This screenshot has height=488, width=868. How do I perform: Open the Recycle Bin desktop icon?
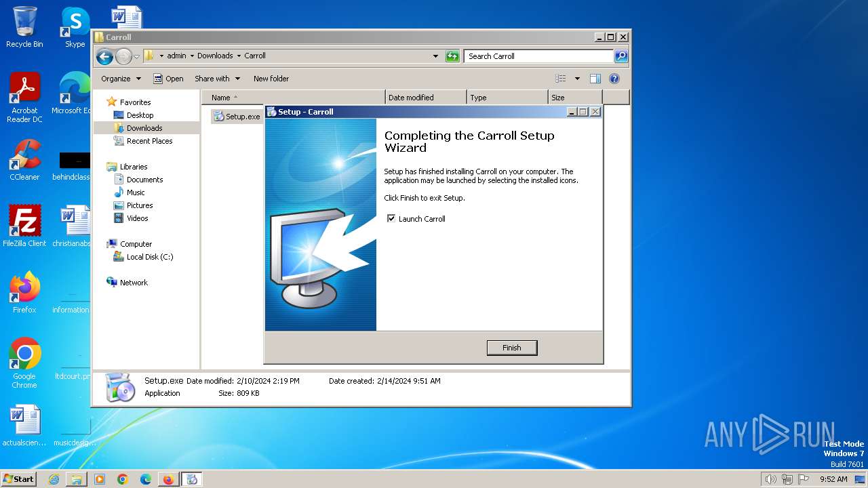point(24,27)
